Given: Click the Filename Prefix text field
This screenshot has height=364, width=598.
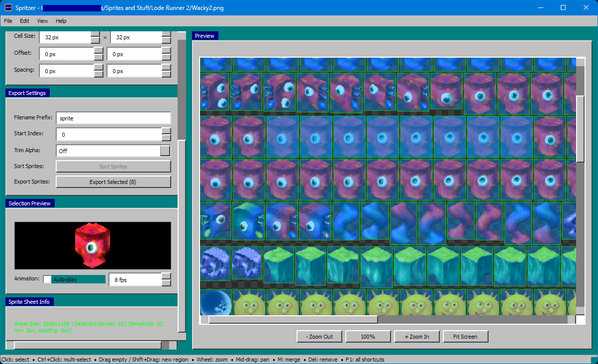Looking at the screenshot, I should pos(113,118).
